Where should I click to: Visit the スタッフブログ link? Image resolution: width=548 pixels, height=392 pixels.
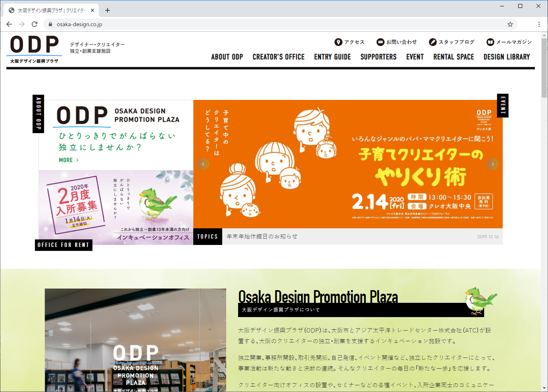pyautogui.click(x=456, y=42)
